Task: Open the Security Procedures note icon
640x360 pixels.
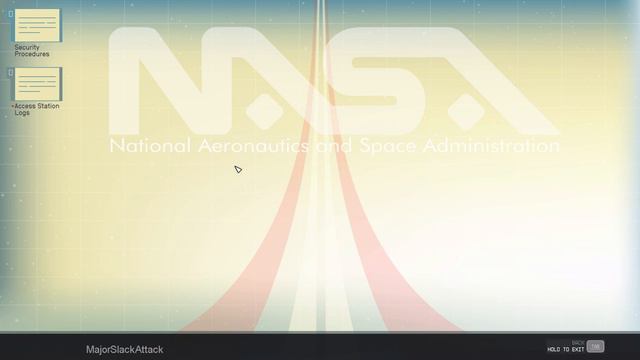Action: coord(37,25)
